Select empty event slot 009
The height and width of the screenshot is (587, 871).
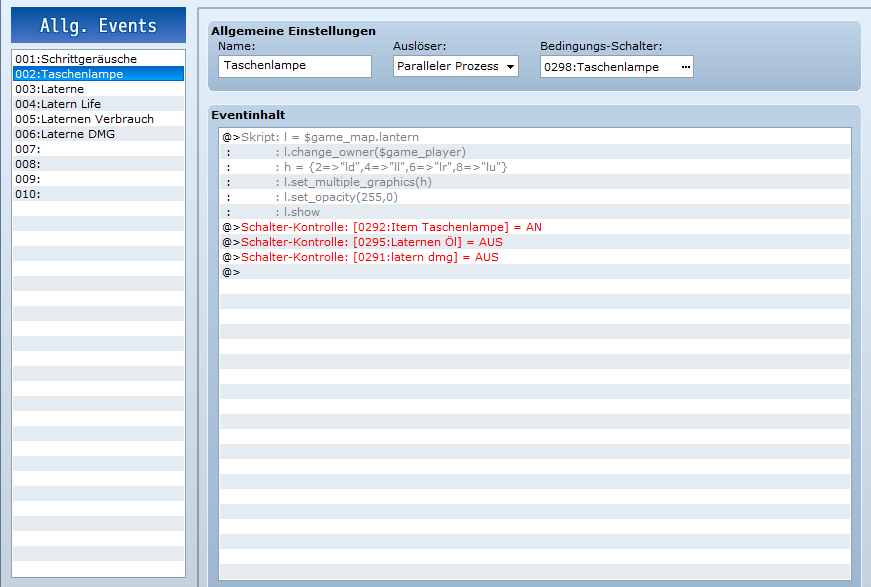pyautogui.click(x=98, y=179)
